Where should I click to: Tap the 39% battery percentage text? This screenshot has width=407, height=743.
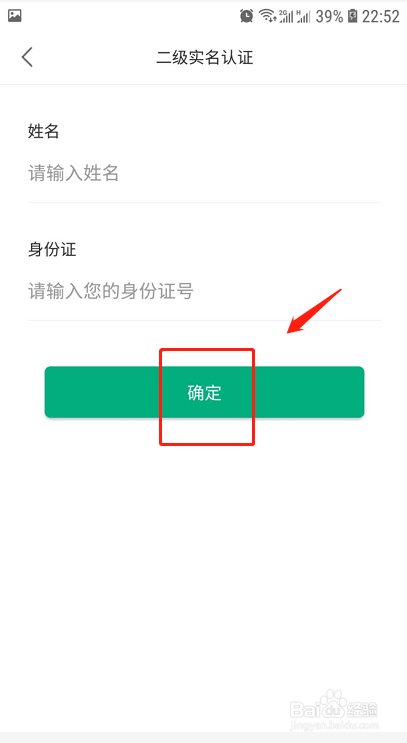coord(329,16)
